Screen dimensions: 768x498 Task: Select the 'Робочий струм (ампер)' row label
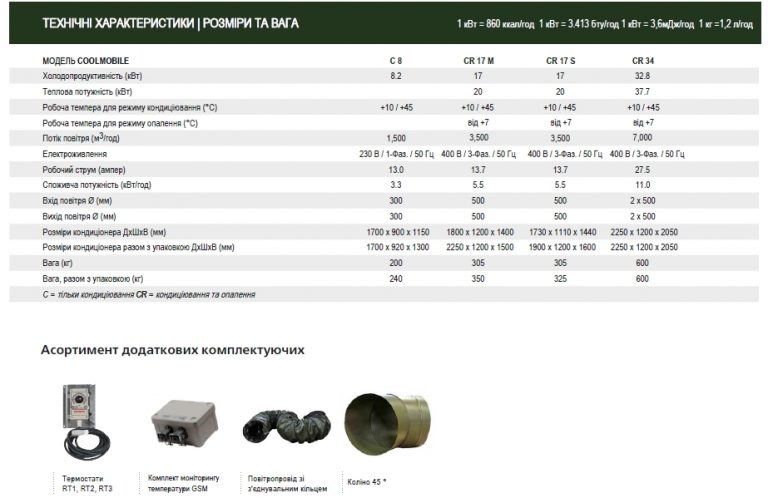pyautogui.click(x=84, y=169)
